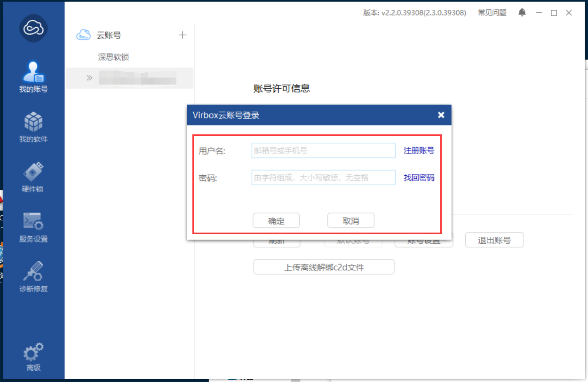Focus the 密码 input field
Screen dimensions: 588x382
click(x=323, y=178)
